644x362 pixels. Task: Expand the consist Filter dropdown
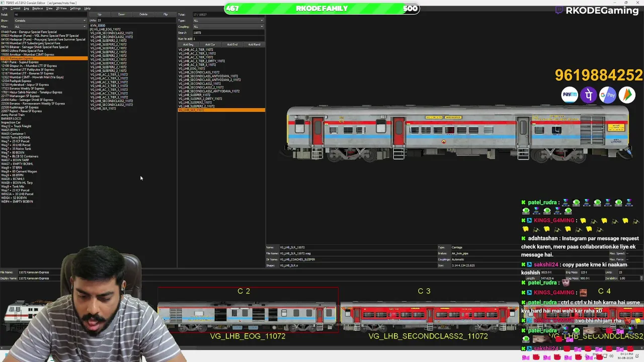50,27
